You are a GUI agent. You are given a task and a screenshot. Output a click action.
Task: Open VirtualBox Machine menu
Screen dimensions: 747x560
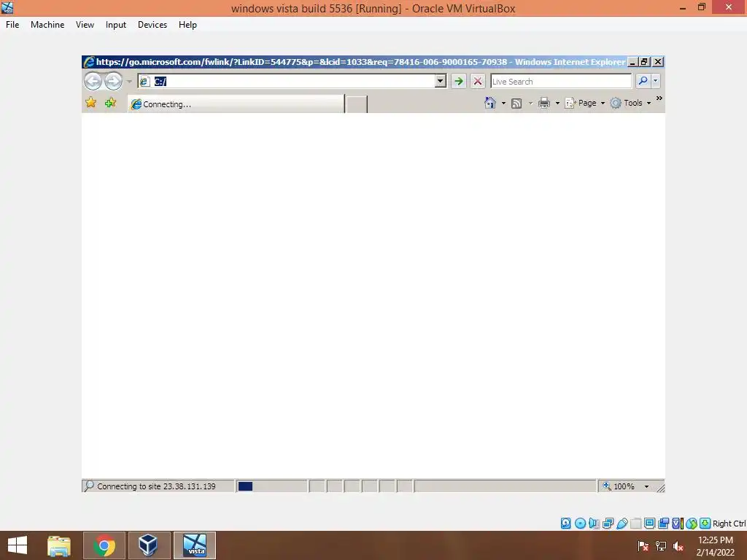click(x=47, y=25)
